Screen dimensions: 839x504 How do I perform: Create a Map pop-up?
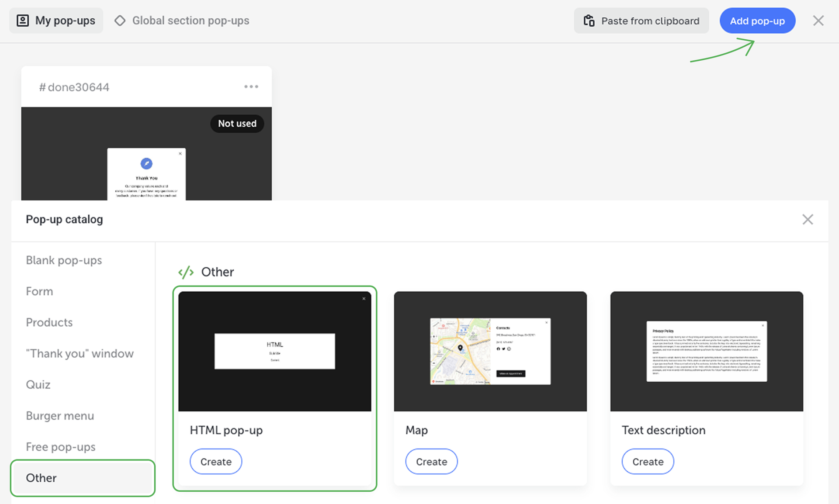431,462
